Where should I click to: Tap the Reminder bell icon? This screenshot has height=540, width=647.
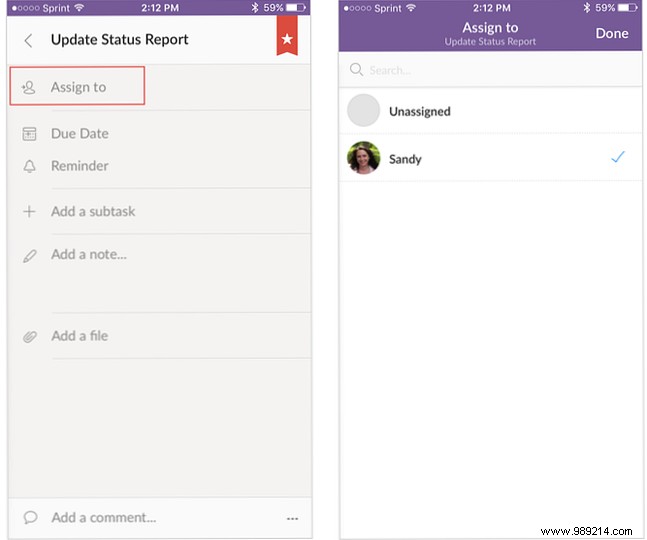click(30, 166)
